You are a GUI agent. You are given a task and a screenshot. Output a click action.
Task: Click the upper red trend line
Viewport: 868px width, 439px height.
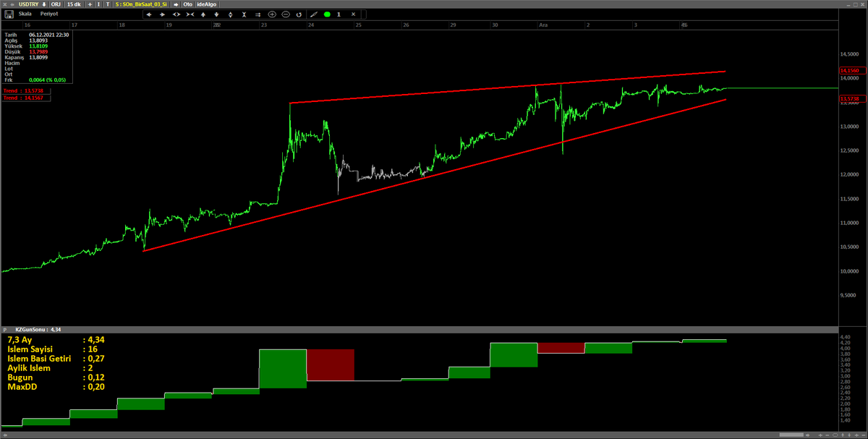pyautogui.click(x=506, y=88)
